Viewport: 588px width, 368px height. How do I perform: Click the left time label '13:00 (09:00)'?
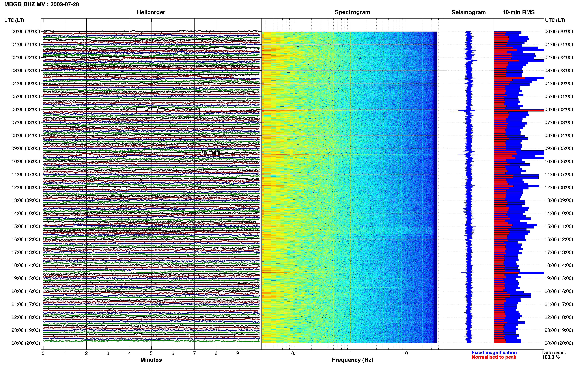(26, 200)
